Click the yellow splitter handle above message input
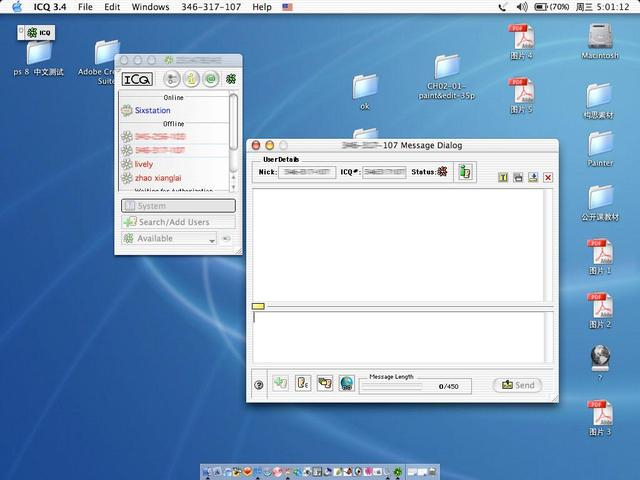The image size is (640, 480). click(258, 306)
